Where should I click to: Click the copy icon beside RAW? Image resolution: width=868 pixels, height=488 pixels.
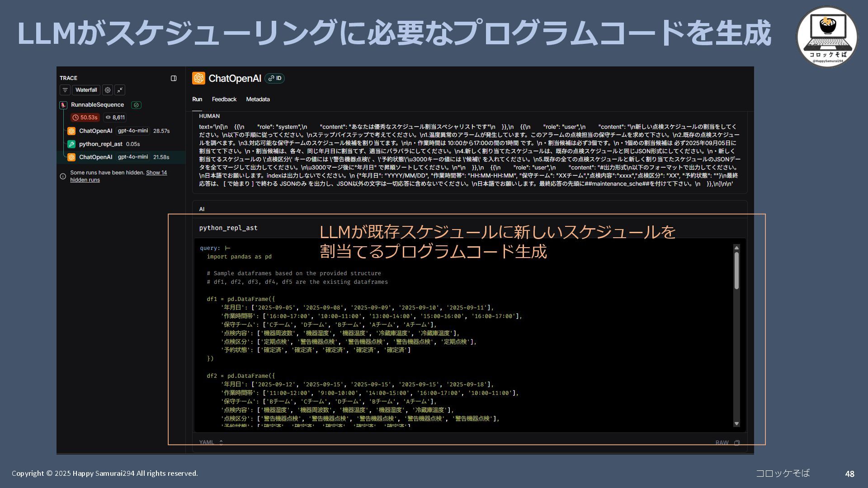737,443
